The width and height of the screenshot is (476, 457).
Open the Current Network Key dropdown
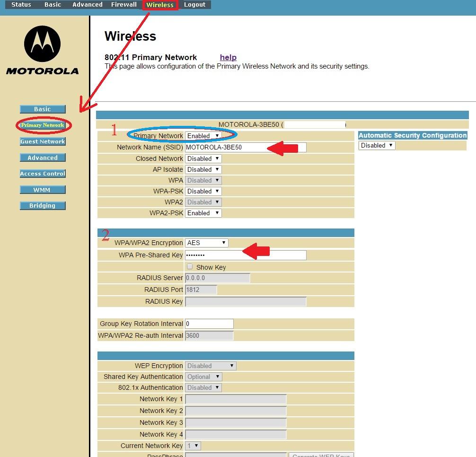(x=193, y=446)
